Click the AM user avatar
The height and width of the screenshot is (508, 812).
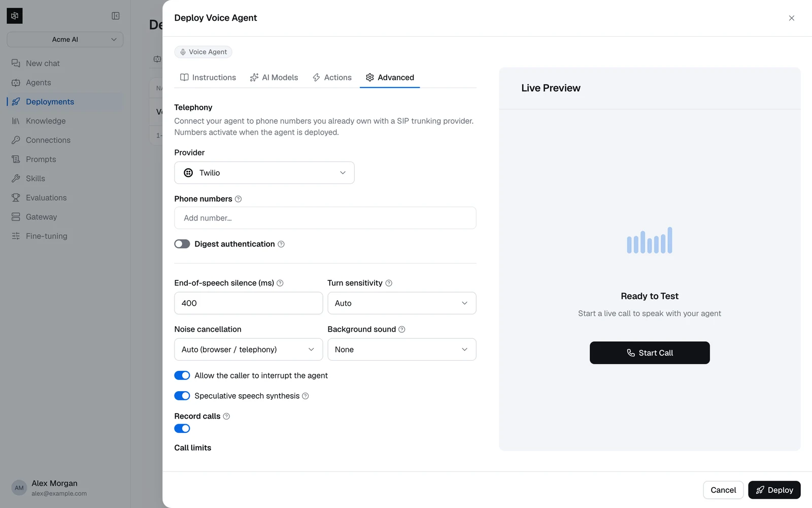coord(19,488)
